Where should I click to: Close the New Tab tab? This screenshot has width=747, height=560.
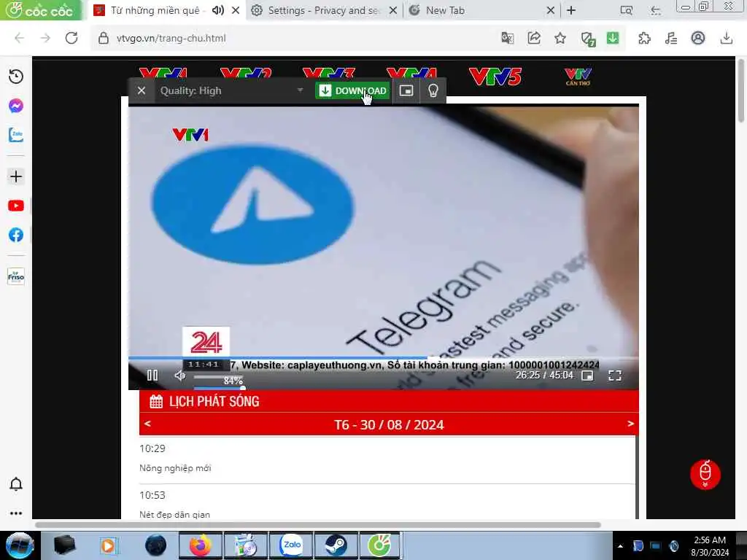[x=550, y=10]
